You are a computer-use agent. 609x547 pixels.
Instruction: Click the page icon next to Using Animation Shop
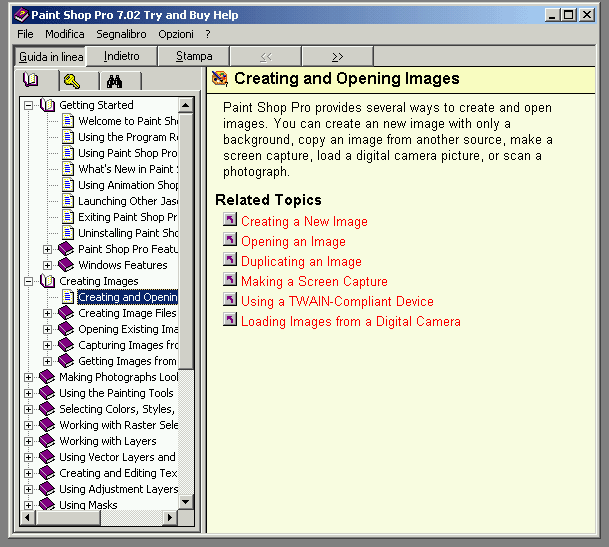[68, 185]
